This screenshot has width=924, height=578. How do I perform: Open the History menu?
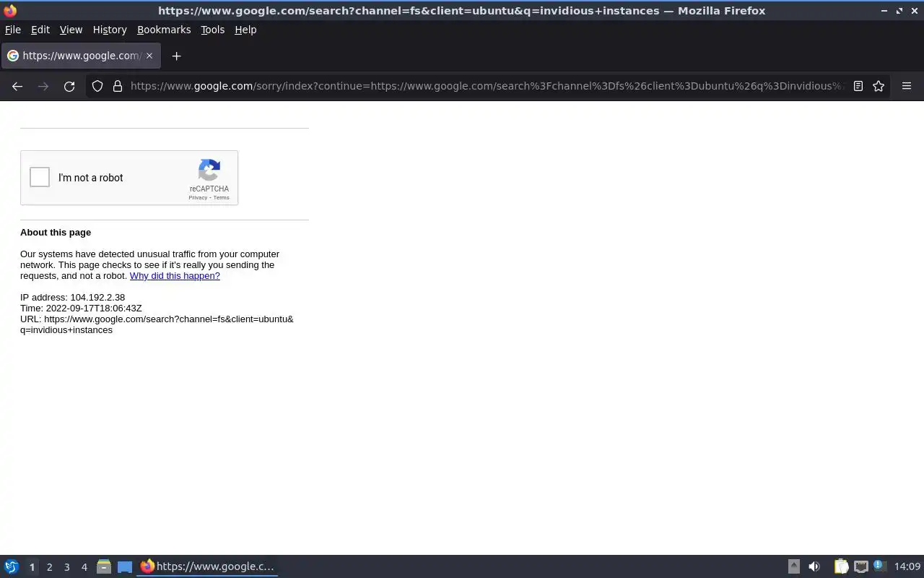[x=110, y=30]
